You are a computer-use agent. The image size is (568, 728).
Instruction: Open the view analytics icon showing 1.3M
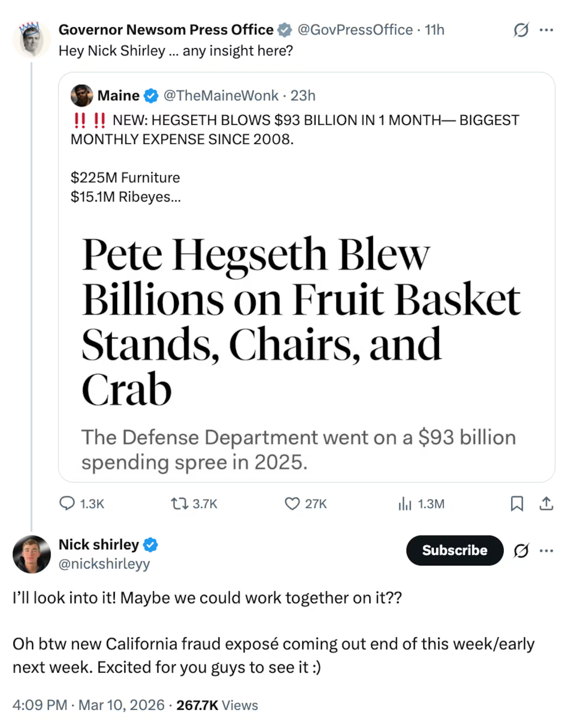coord(405,504)
